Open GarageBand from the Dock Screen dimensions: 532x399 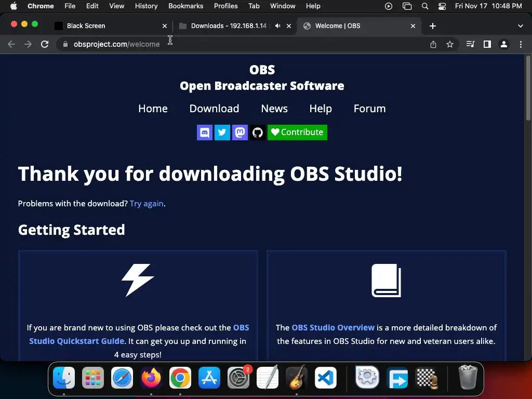pyautogui.click(x=297, y=378)
